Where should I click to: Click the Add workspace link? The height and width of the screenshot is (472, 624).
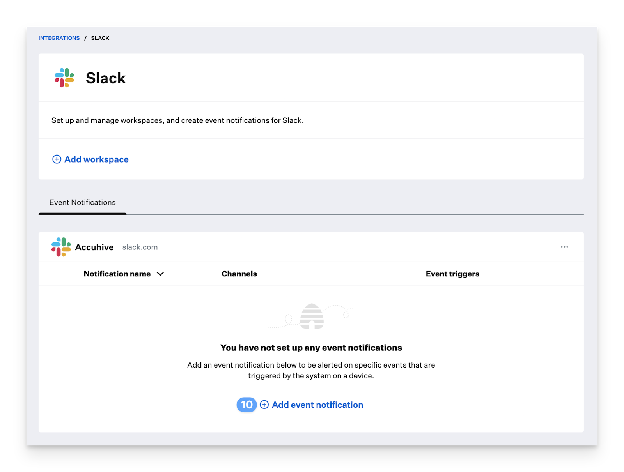click(x=96, y=160)
